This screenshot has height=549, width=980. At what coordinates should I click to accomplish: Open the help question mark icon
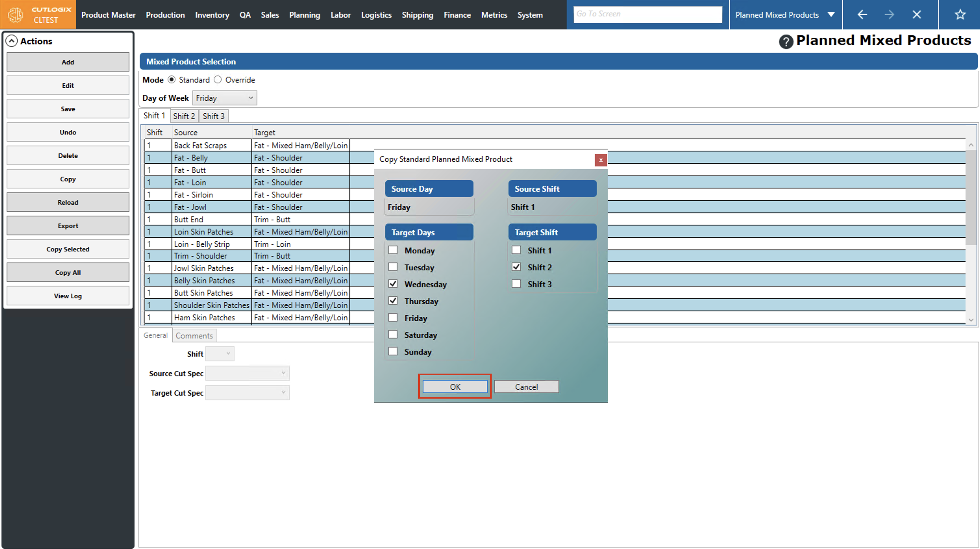(x=786, y=41)
